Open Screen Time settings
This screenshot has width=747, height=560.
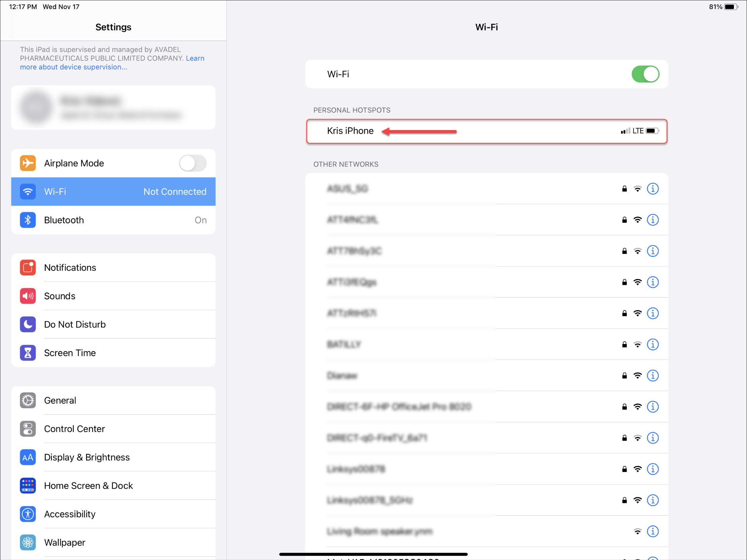tap(113, 353)
